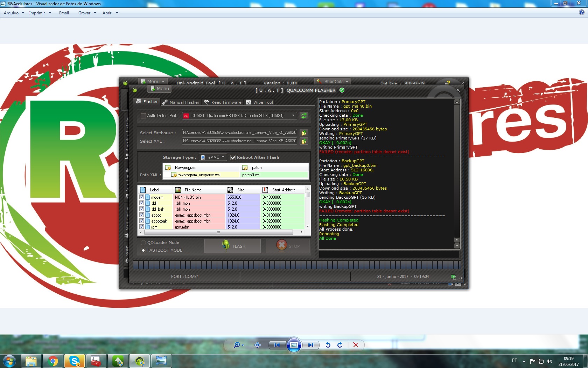Start the slideshow
This screenshot has height=368, width=588.
point(294,345)
